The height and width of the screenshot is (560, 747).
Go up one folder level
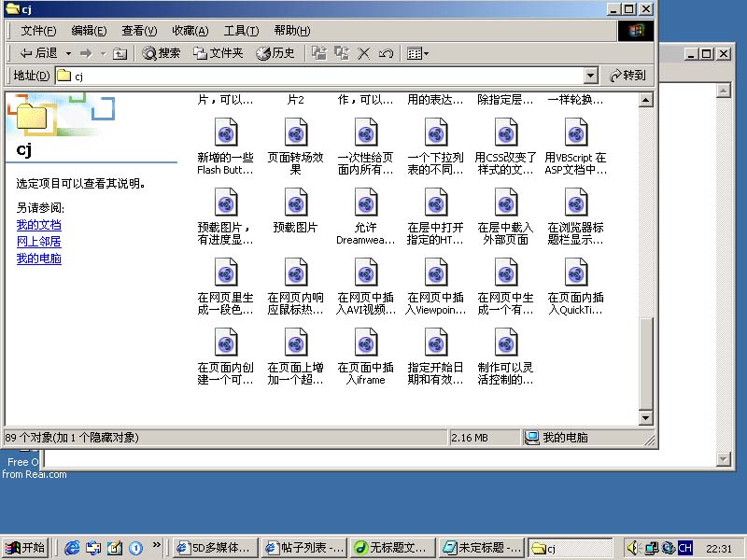[120, 53]
